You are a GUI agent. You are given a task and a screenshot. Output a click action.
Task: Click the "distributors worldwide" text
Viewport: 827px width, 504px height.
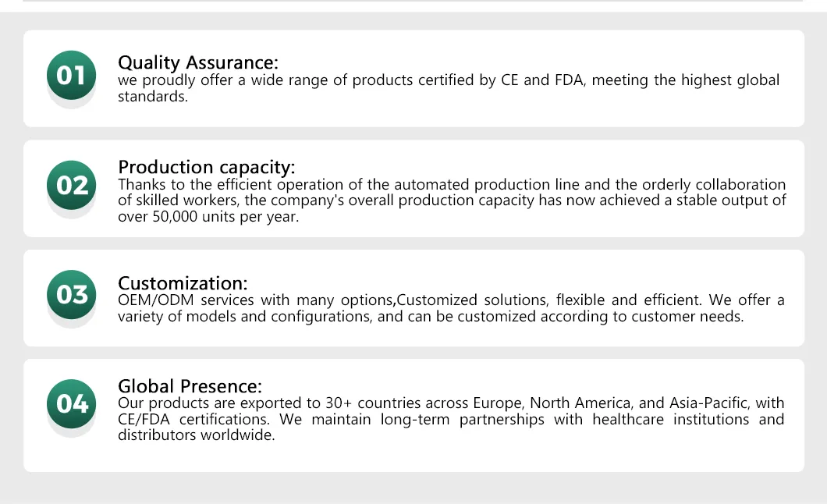[196, 435]
